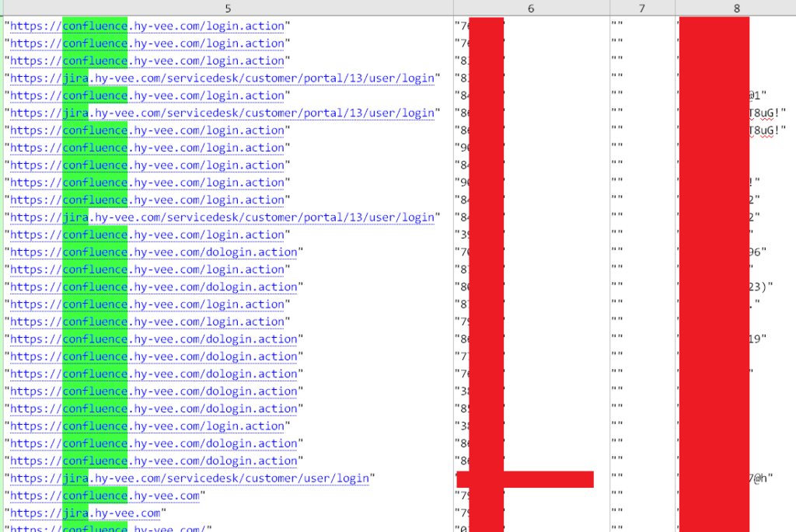The image size is (796, 532).
Task: Open the dologin.action link in row ending 19
Action: click(x=154, y=339)
